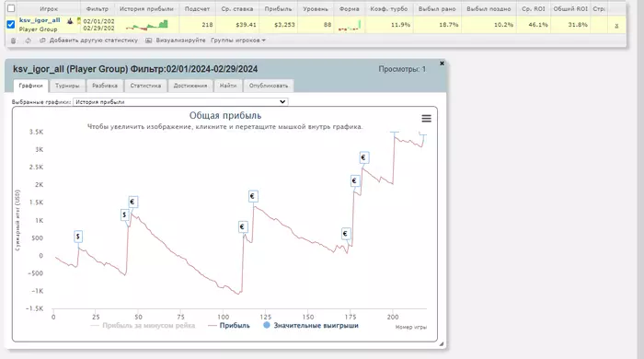Open the 'История прибыли' chart selection dropdown
The image size is (644, 359).
[180, 102]
